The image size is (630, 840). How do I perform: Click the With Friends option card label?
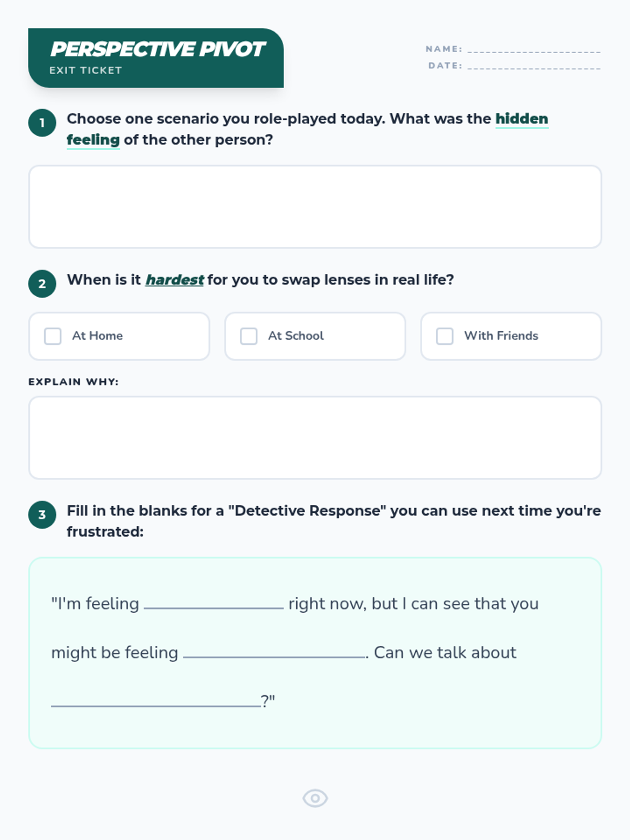pyautogui.click(x=501, y=336)
